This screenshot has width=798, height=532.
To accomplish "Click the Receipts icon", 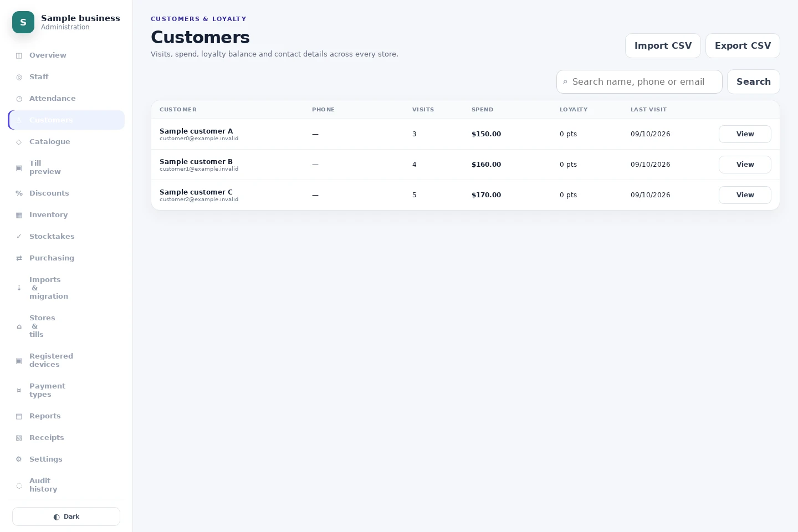I will point(19,438).
